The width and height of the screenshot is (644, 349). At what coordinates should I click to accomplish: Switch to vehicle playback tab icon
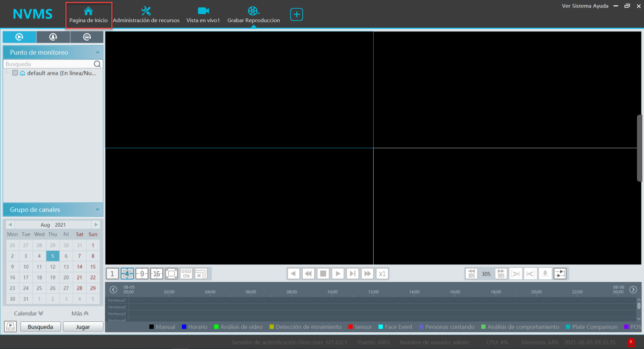[x=87, y=37]
